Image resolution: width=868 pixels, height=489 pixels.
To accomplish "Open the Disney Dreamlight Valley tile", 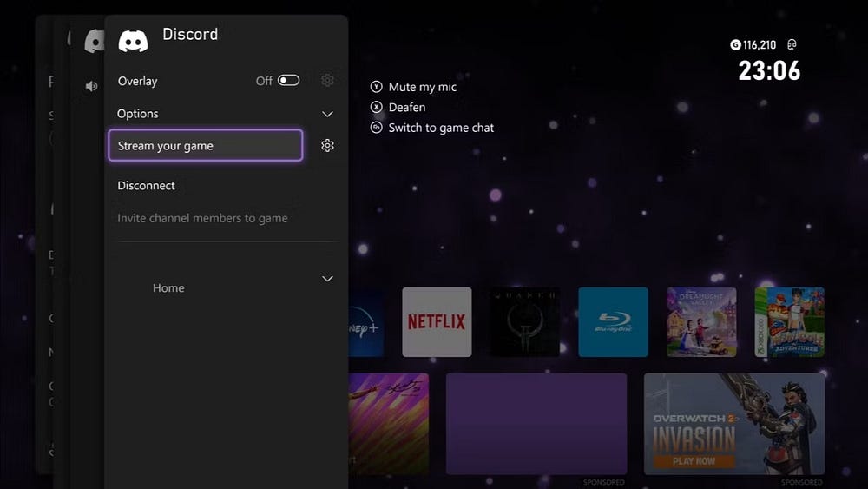I will click(701, 321).
